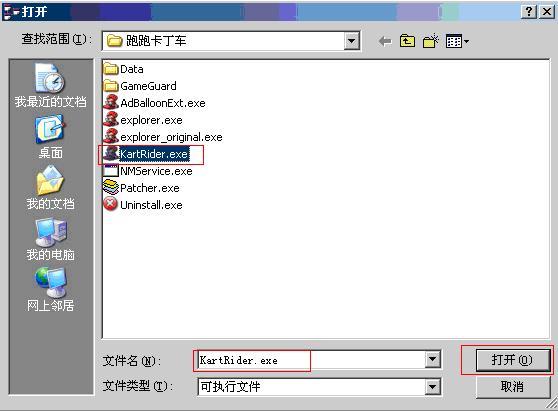Select the Data folder
This screenshot has width=558, height=411.
123,69
